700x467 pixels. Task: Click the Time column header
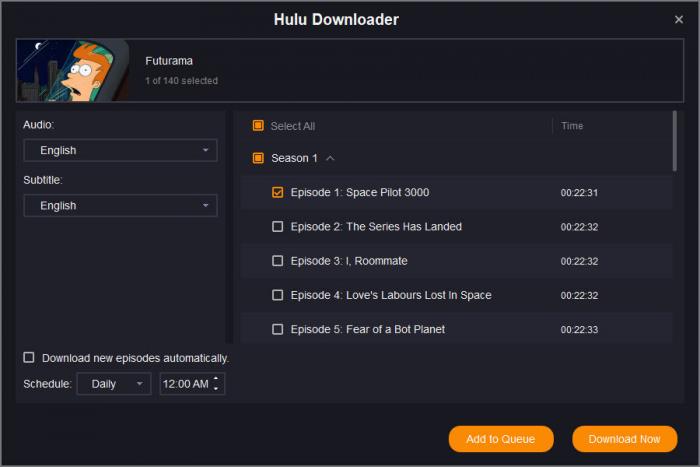tap(572, 126)
